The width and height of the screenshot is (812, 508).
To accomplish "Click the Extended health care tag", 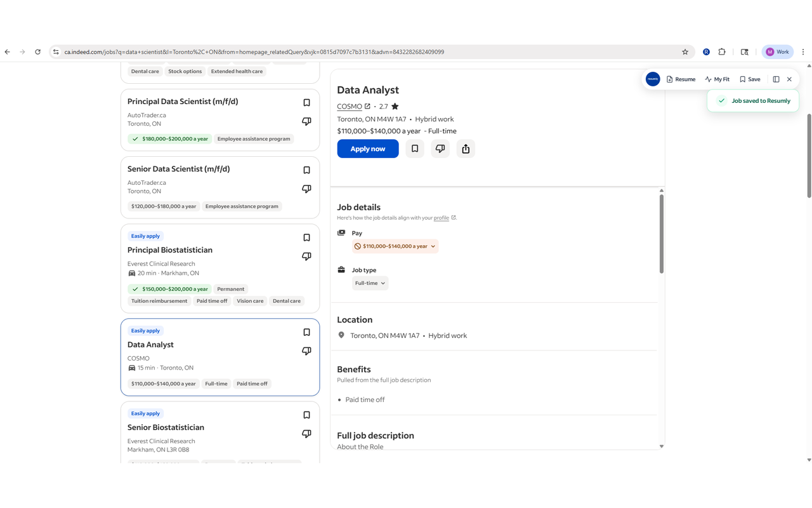I will (x=237, y=72).
